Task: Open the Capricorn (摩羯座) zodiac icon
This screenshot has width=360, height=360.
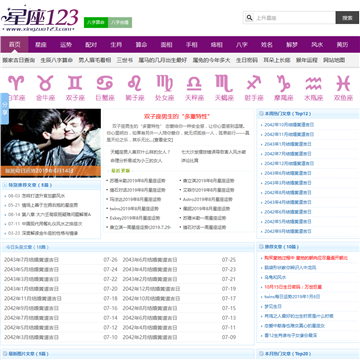Action: pos(284,88)
